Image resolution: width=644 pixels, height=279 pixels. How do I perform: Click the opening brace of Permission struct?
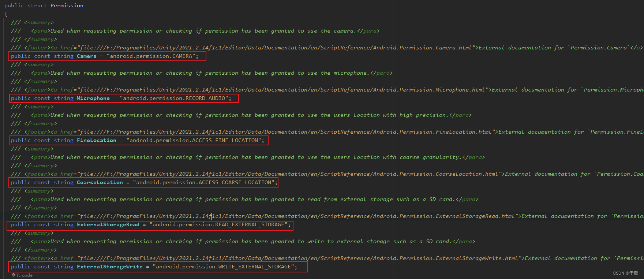click(x=6, y=14)
